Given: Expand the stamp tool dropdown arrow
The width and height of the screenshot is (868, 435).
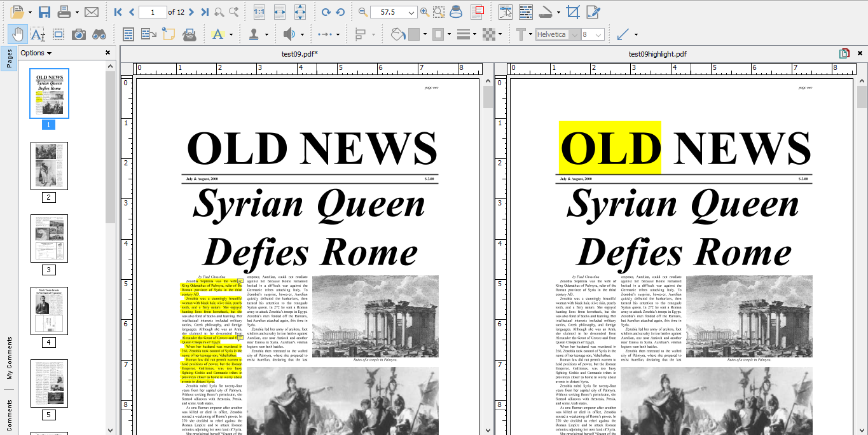Looking at the screenshot, I should [x=266, y=34].
